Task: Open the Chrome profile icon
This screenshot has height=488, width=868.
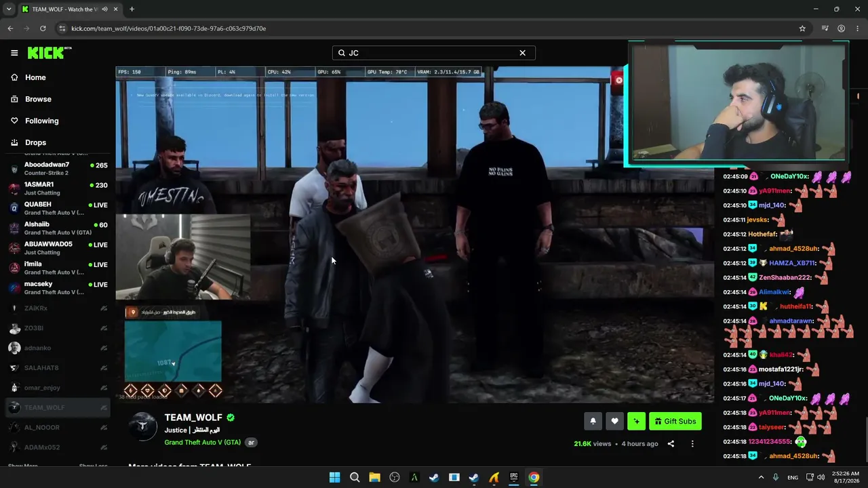Action: coord(841,28)
